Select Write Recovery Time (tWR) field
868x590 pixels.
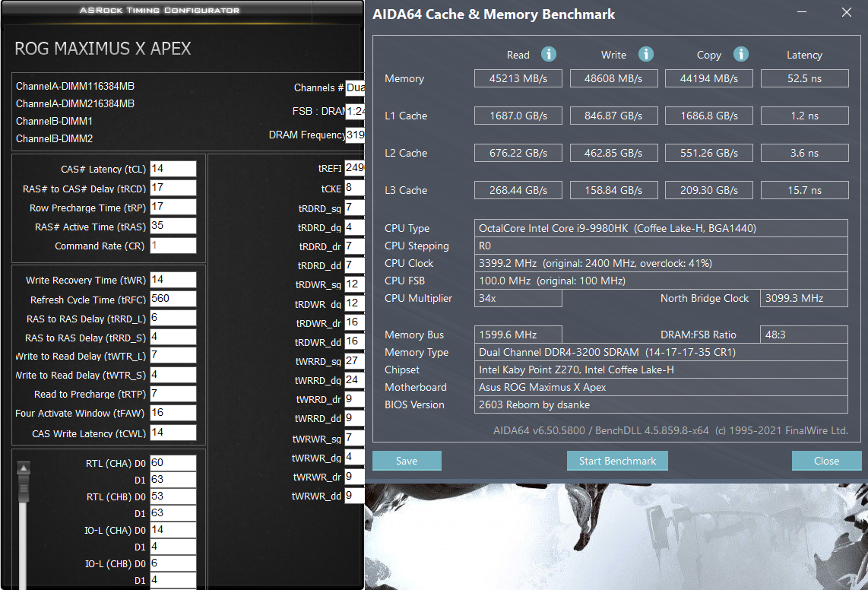point(173,280)
